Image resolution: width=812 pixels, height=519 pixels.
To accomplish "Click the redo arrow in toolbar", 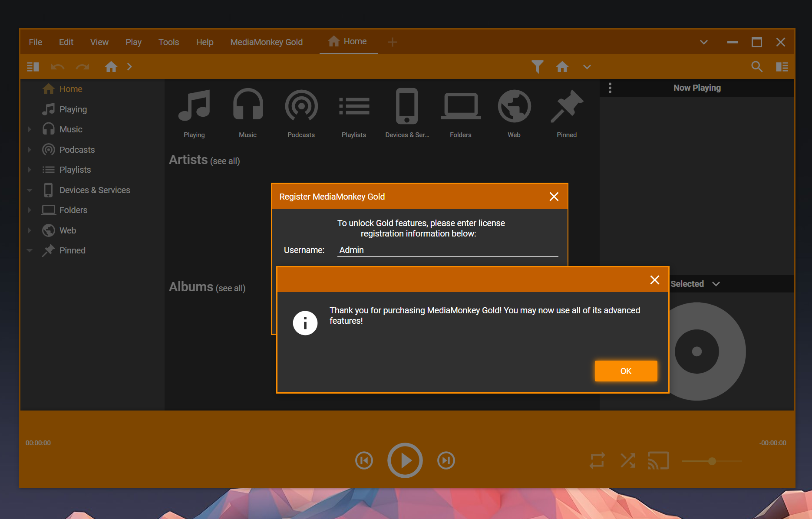I will [x=82, y=67].
